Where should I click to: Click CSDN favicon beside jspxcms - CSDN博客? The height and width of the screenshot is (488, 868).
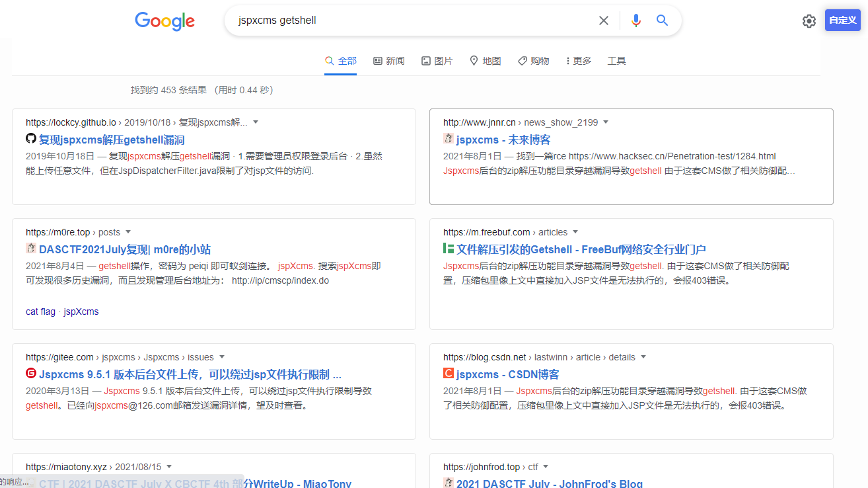[x=449, y=374]
